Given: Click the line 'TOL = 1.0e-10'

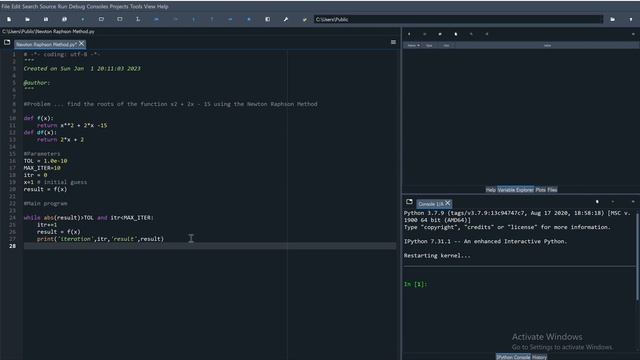Looking at the screenshot, I should coord(45,161).
